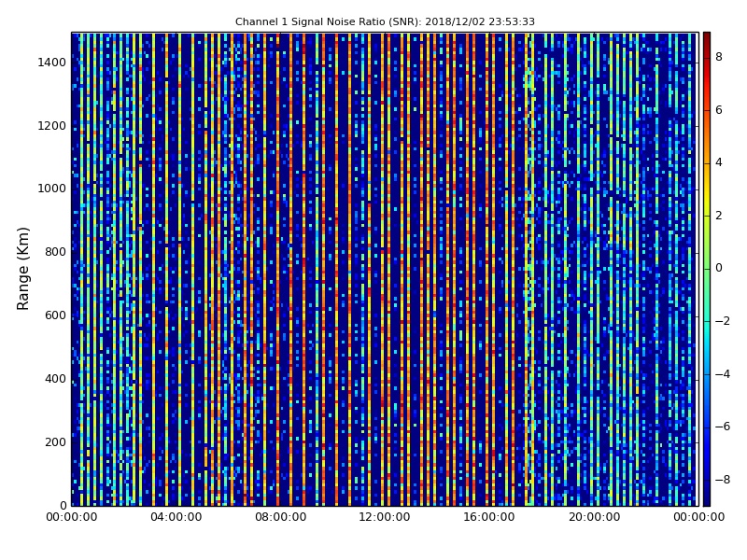This screenshot has width=747, height=560.
Task: Click the 800 range tick label
Action: 55,252
